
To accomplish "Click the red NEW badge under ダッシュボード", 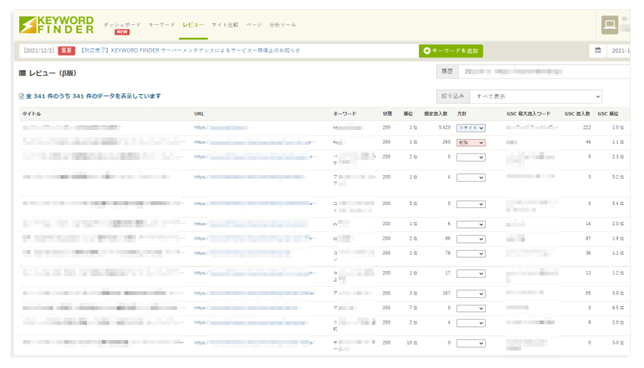I will click(122, 32).
